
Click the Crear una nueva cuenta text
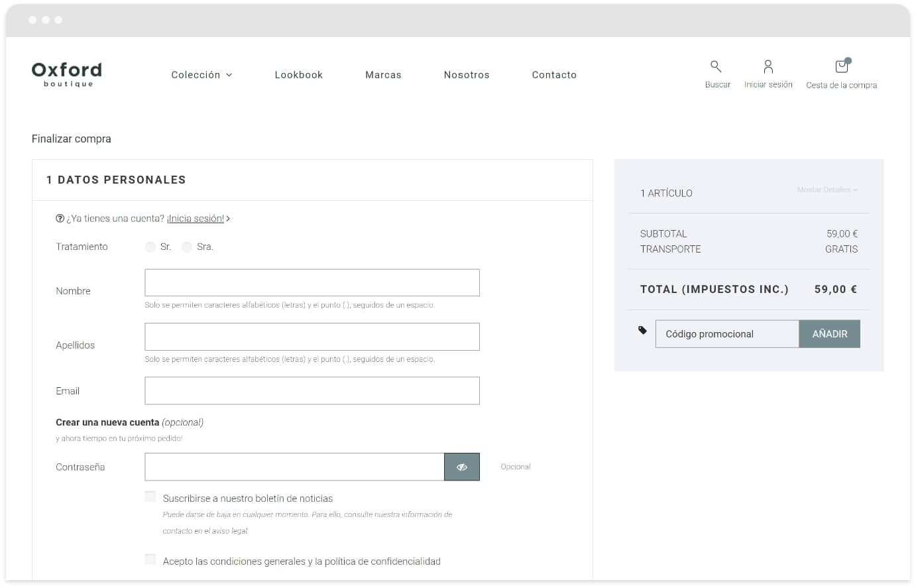(x=107, y=422)
